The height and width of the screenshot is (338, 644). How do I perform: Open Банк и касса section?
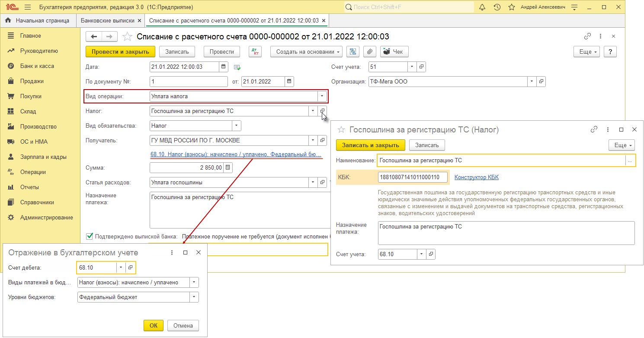click(x=37, y=66)
